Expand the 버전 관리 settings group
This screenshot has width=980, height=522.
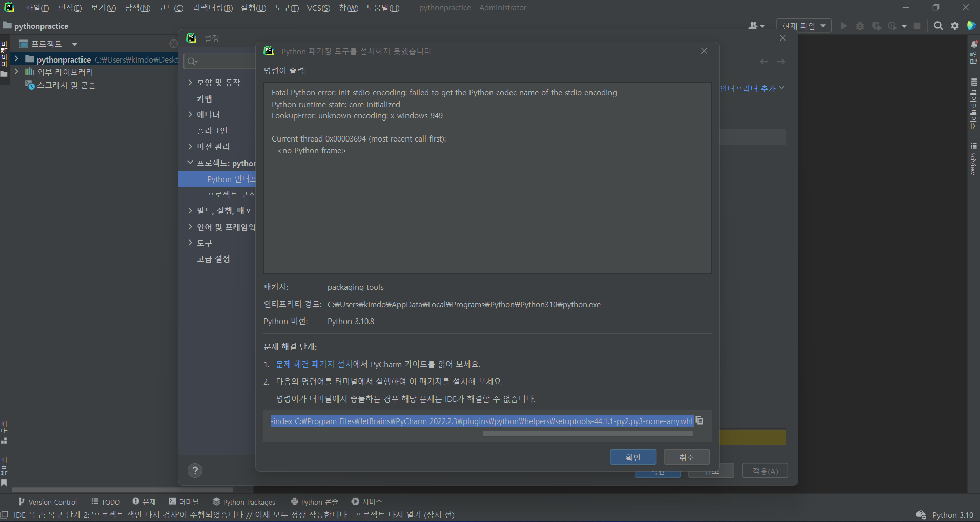tap(190, 147)
